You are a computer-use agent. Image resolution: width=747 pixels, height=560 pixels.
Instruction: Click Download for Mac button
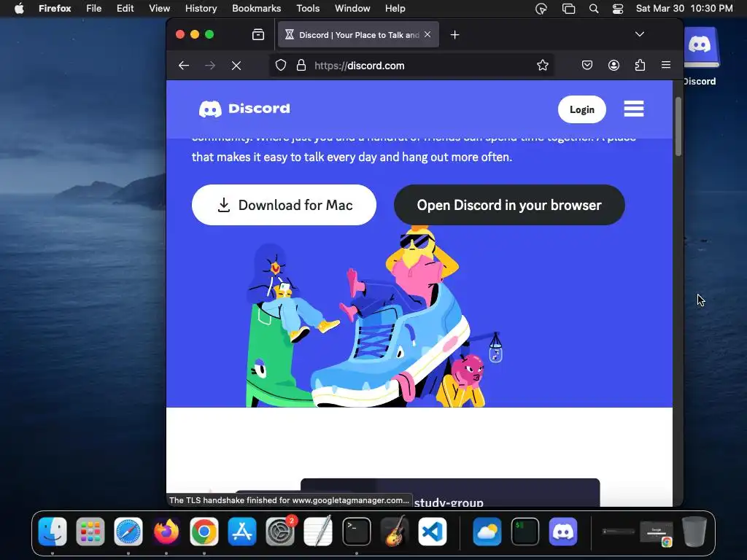click(284, 205)
